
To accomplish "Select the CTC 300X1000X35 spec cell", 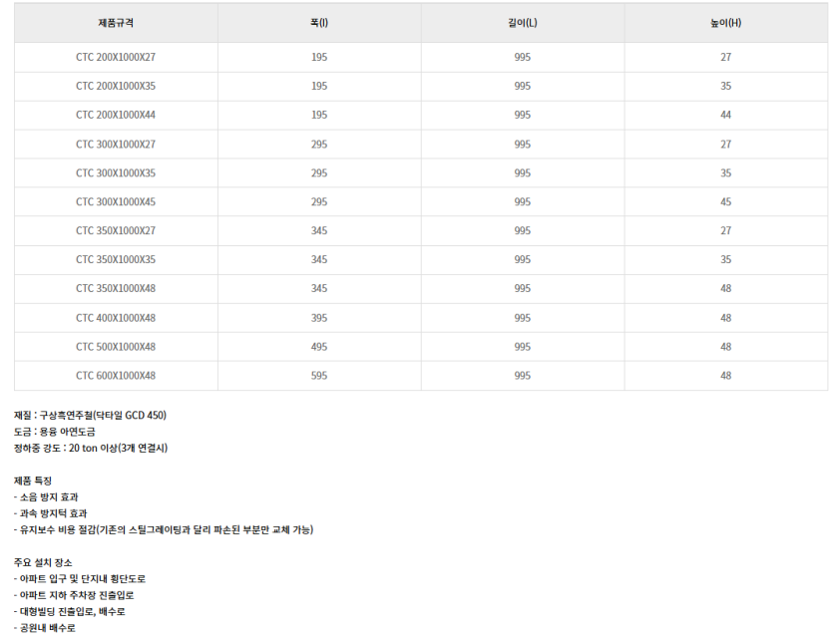I will coord(116,172).
